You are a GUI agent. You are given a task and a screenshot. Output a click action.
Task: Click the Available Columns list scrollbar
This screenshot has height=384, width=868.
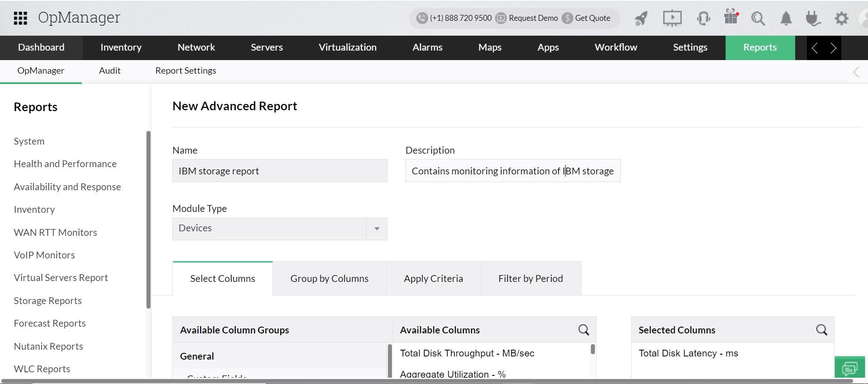(x=593, y=349)
